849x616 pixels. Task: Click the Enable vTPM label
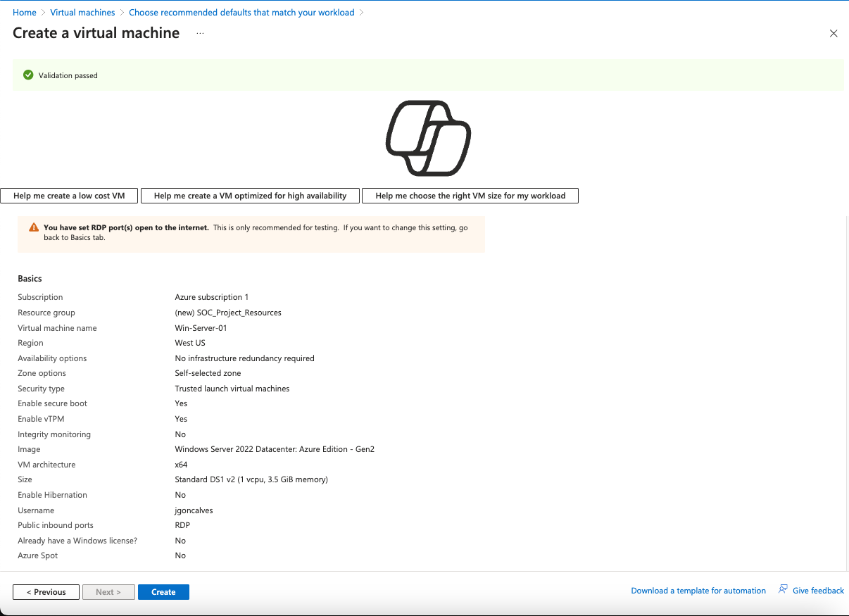click(x=41, y=419)
